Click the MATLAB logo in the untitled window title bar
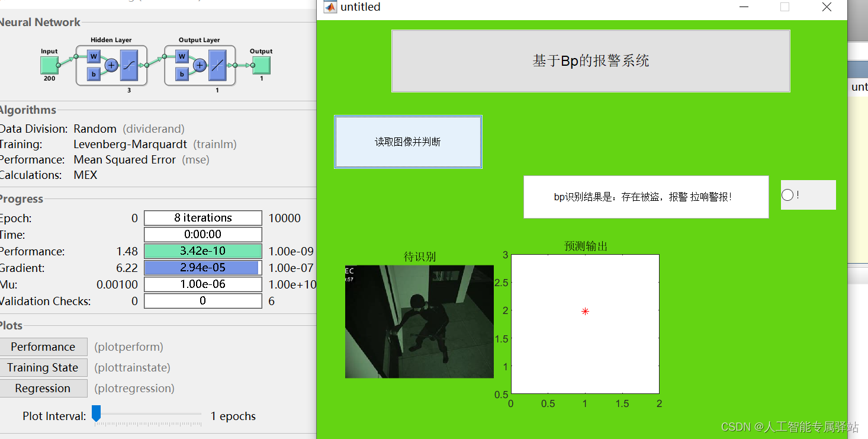Screen dimensions: 868x439 (x=330, y=7)
